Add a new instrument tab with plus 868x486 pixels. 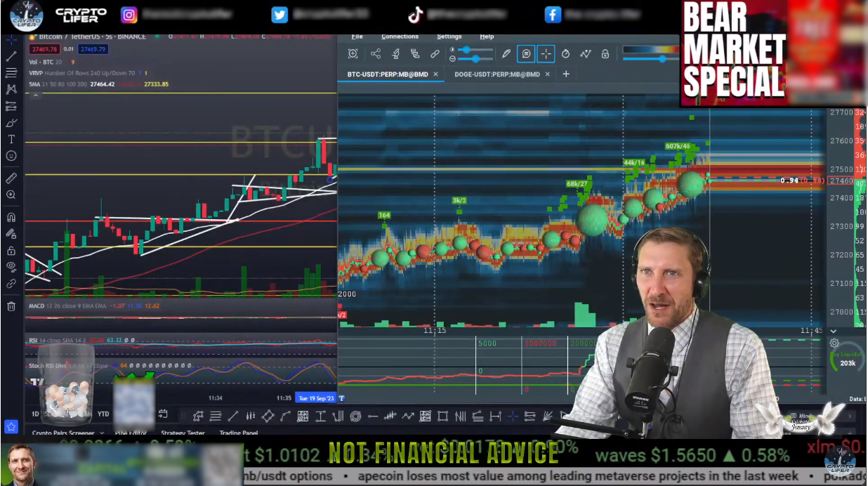point(566,74)
